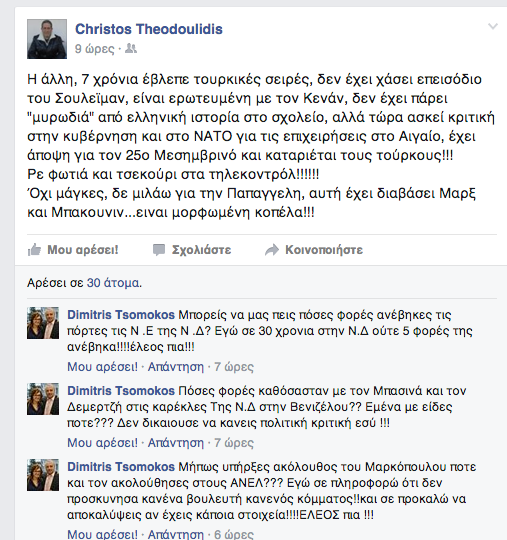Like the first comment about Ν.Ε της Ν.Δ

coord(102,367)
